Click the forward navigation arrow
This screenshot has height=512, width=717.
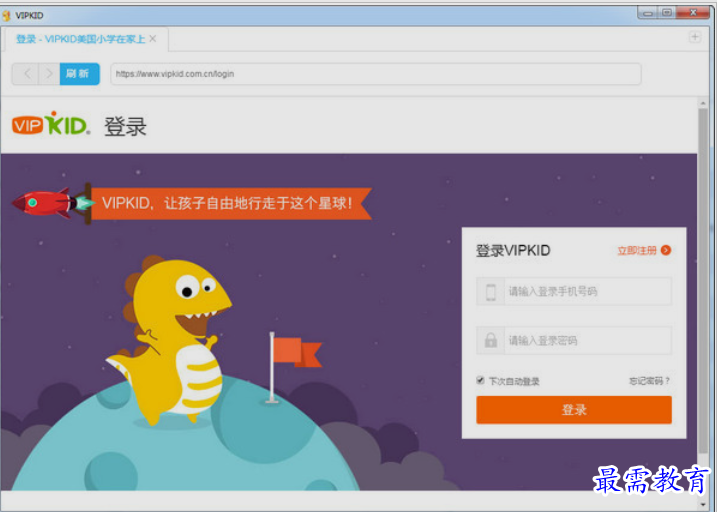coord(49,74)
